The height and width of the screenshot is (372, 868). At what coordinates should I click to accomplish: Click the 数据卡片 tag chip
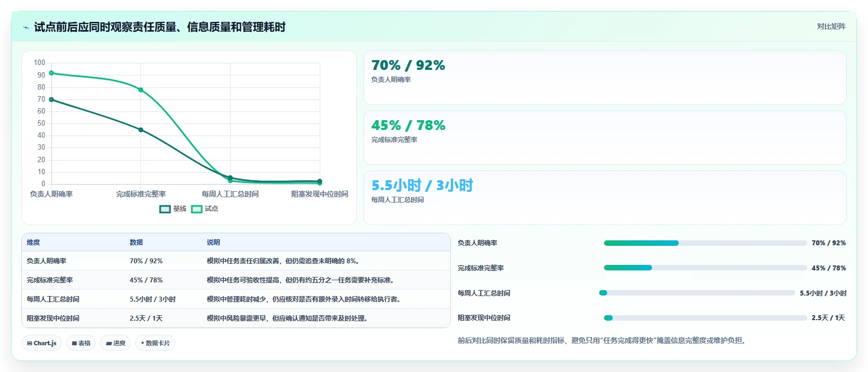155,343
